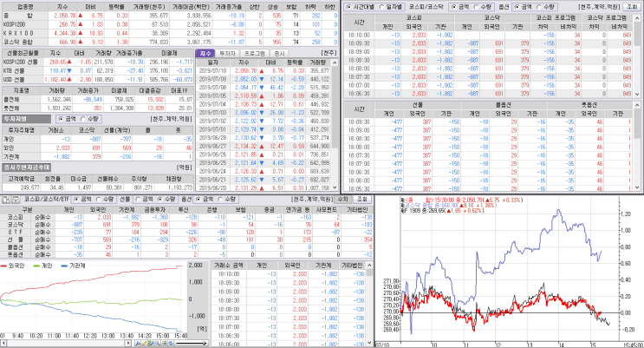Screen dimensions: 644x348
Task: Click right arrow of investor graph horizontal scrollbar
Action: coord(128,343)
